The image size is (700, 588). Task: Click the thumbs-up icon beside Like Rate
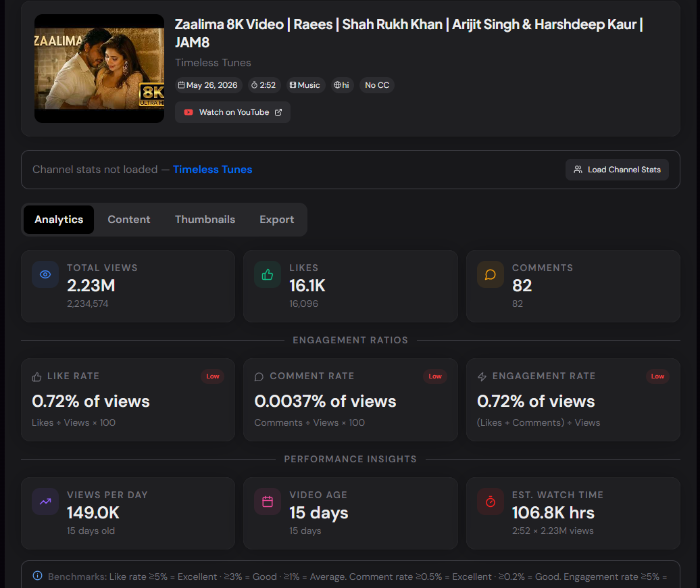pyautogui.click(x=36, y=377)
